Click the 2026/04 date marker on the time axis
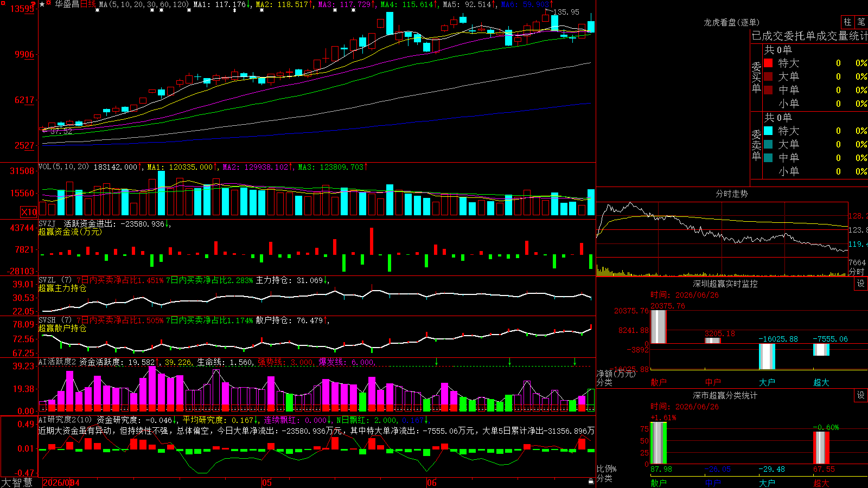 (61, 483)
